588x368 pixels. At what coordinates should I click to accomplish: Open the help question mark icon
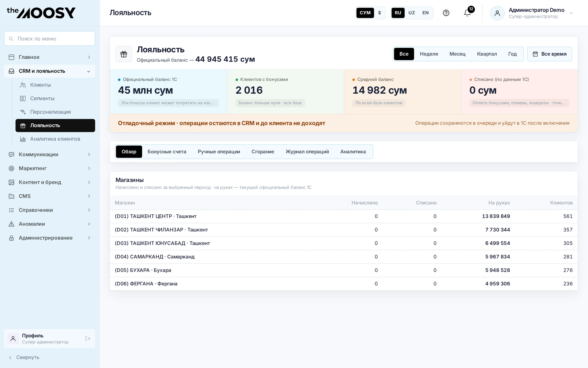click(446, 13)
